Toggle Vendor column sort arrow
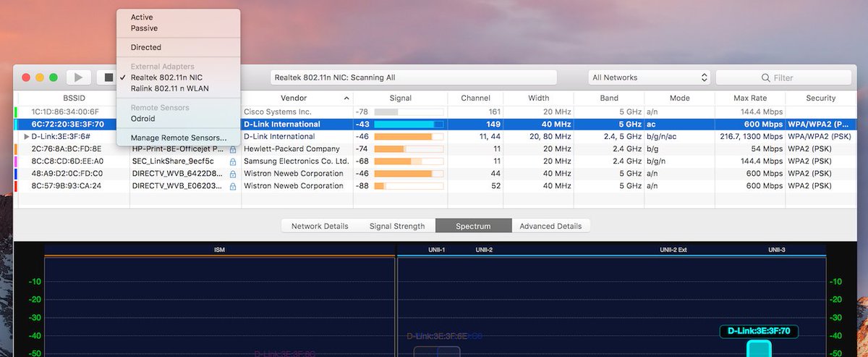868x357 pixels. 346,98
